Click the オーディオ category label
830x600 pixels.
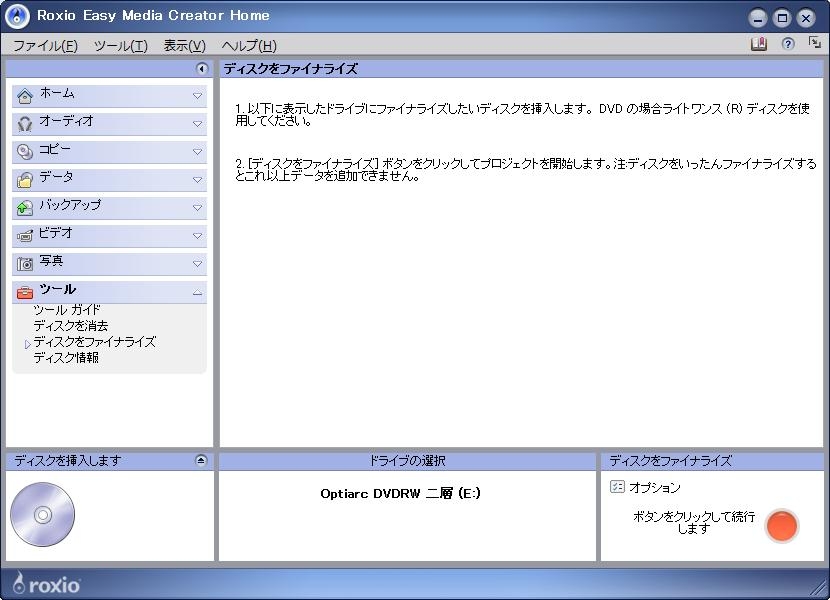tap(66, 121)
